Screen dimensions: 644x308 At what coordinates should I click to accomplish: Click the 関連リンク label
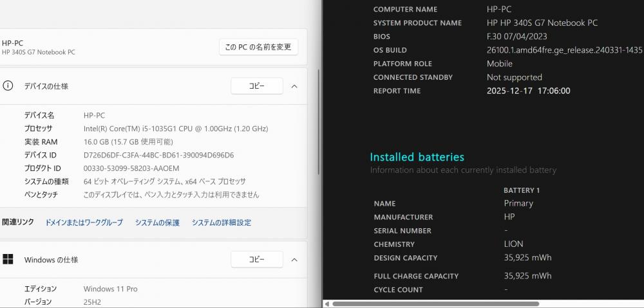coord(18,222)
